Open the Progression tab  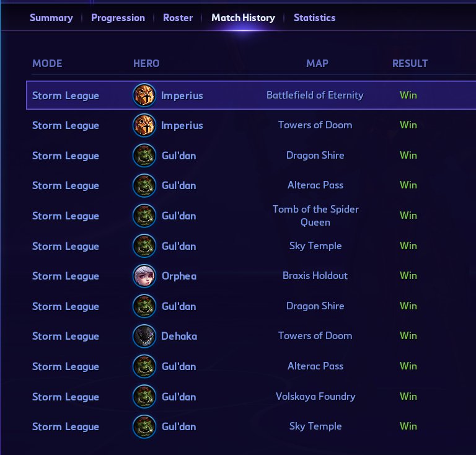point(118,18)
